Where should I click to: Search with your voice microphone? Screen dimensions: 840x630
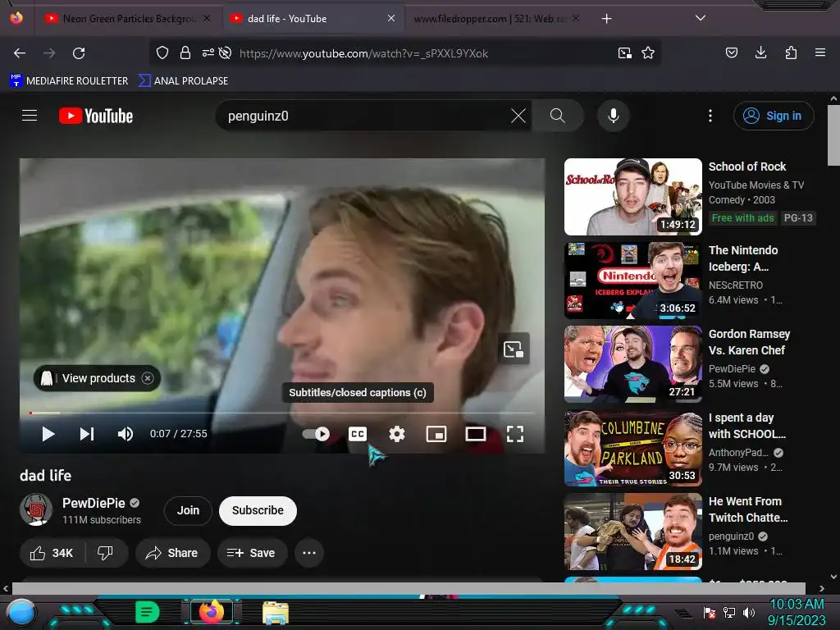point(614,116)
